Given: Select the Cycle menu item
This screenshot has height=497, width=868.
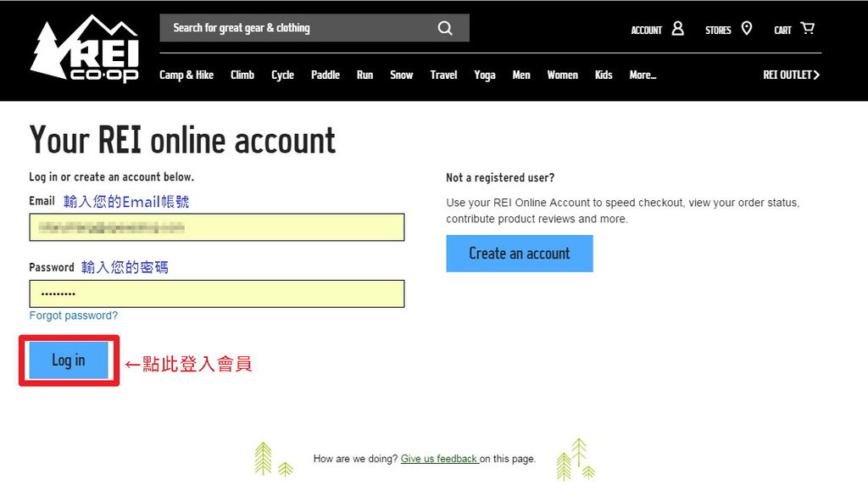Looking at the screenshot, I should (282, 75).
